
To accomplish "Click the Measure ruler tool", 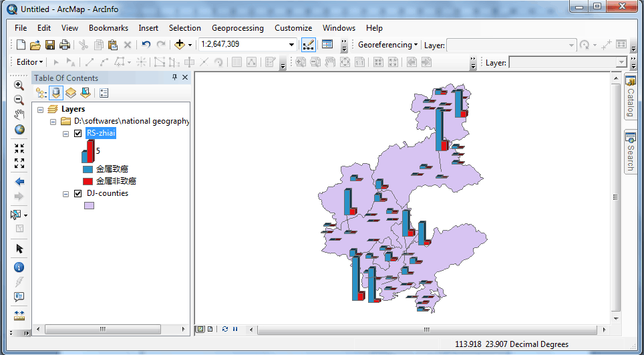I will pyautogui.click(x=19, y=314).
